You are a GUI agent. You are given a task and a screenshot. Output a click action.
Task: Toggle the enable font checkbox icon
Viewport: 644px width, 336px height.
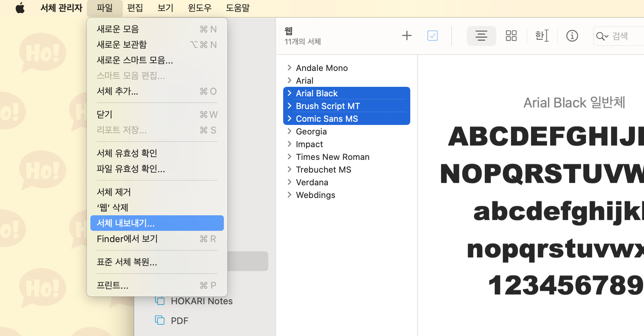point(433,36)
